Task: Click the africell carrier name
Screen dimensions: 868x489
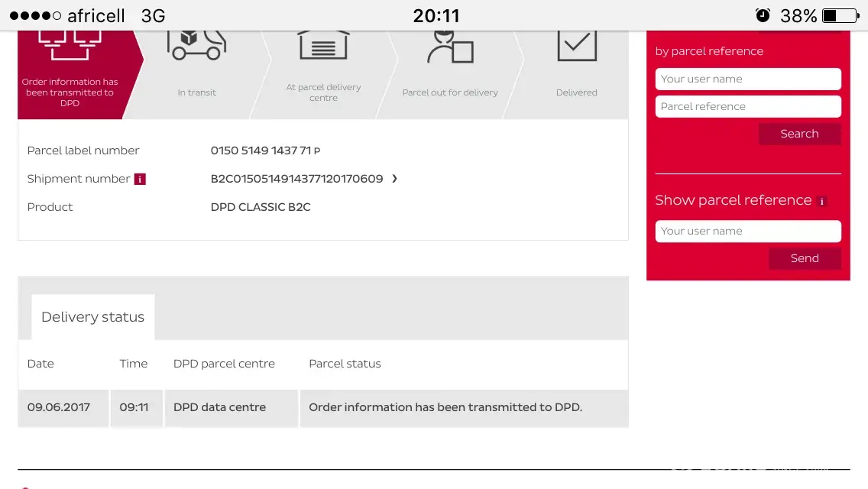Action: 96,15
